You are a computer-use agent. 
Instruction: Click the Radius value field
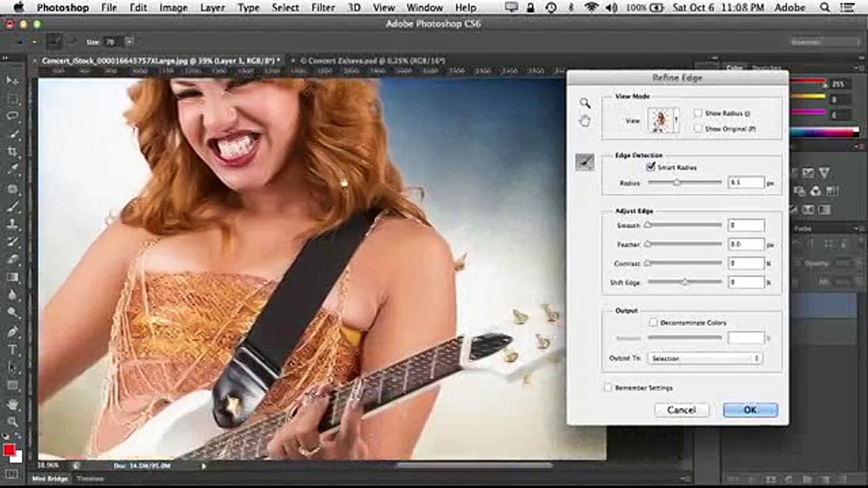click(x=746, y=182)
